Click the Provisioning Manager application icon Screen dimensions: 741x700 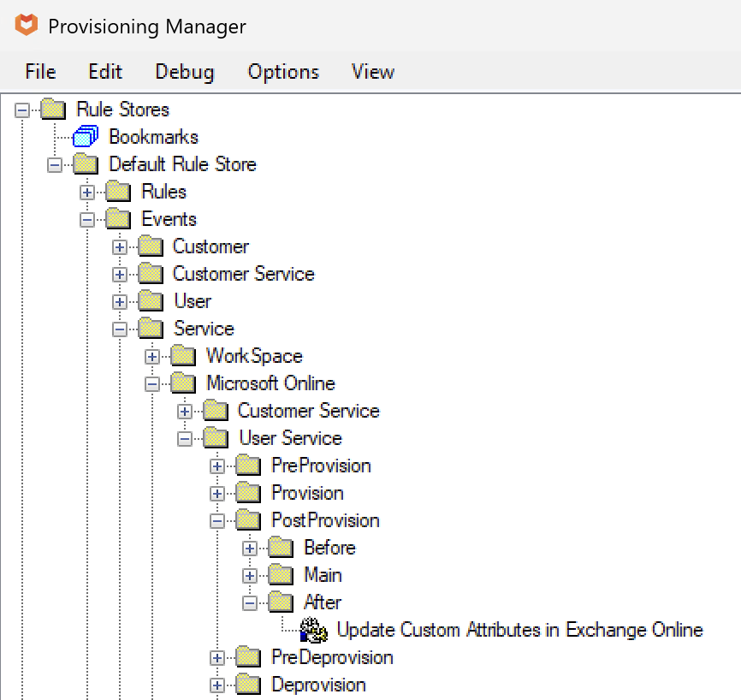(27, 26)
